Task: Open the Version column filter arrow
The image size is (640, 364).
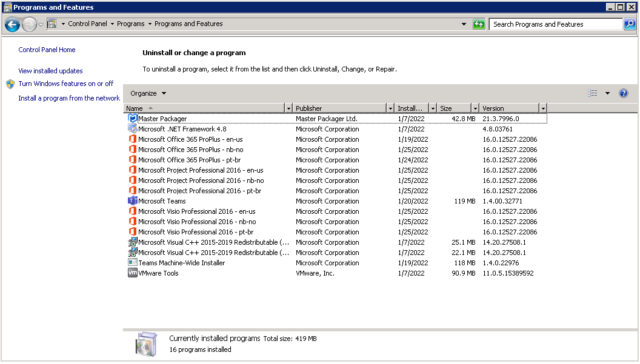Action: (542, 107)
